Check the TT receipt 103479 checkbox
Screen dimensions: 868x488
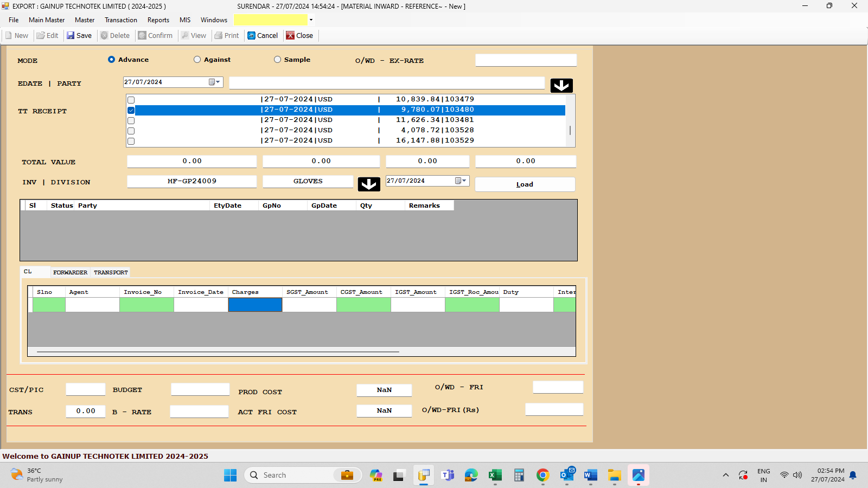coord(131,100)
